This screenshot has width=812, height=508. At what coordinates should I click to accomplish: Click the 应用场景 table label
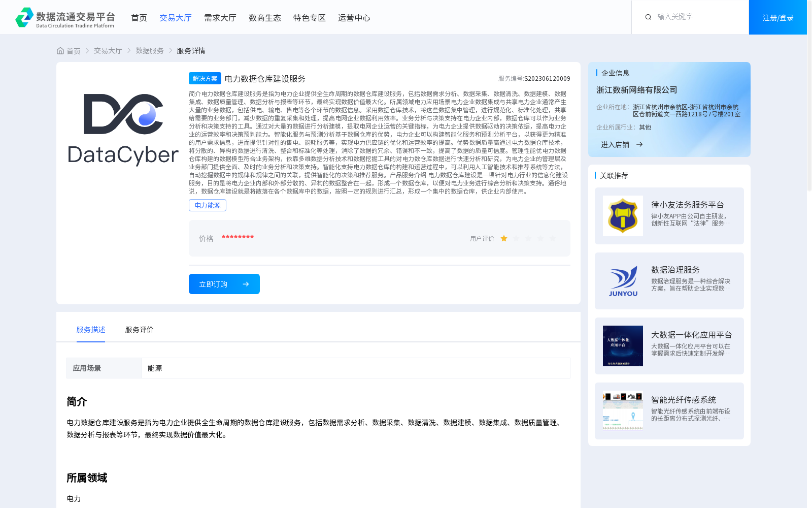pyautogui.click(x=87, y=368)
